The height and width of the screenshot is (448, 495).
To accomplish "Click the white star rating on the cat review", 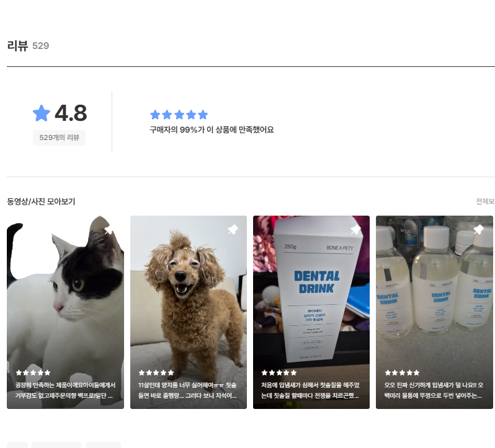I will (x=33, y=373).
